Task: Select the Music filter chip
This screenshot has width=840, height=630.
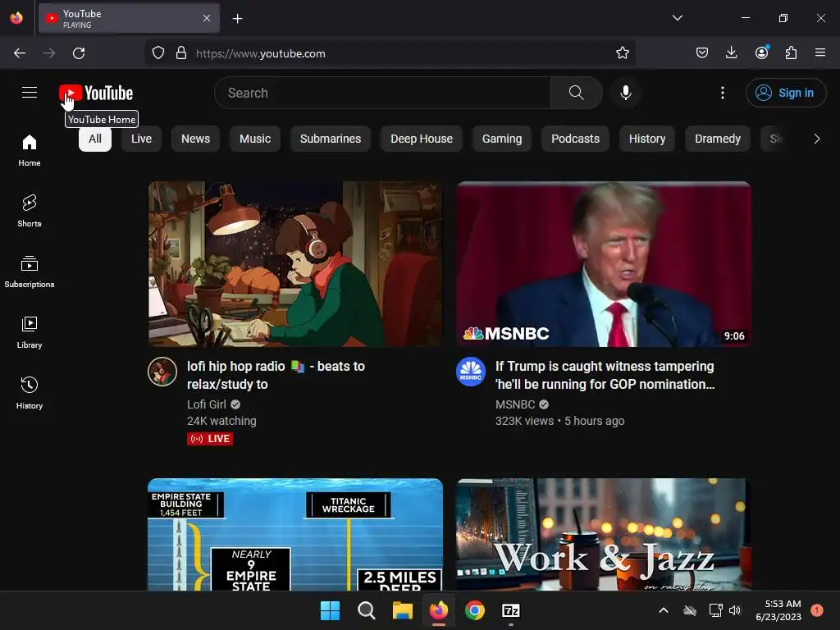Action: [255, 139]
